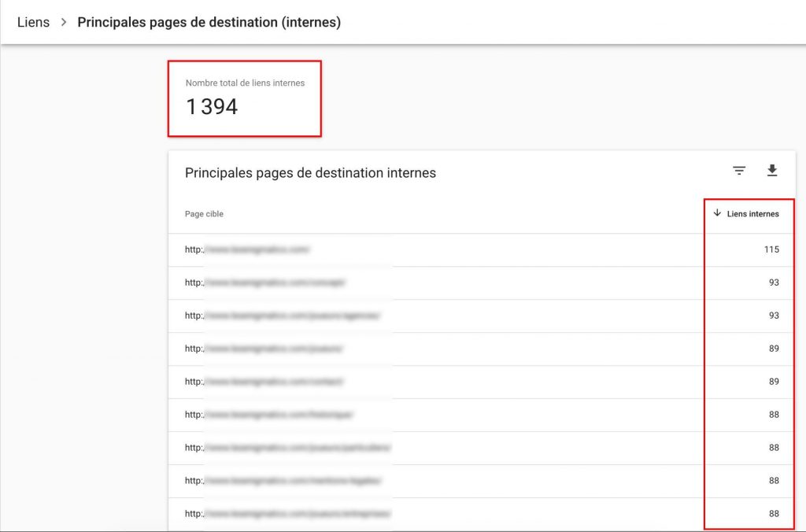Click the breadcrumb chevron after Liens

[64, 23]
